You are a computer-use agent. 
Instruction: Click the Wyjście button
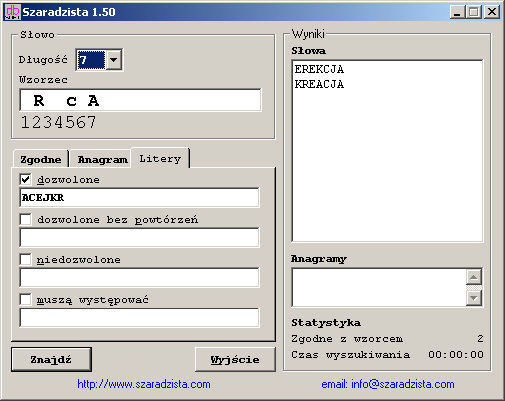tap(235, 359)
